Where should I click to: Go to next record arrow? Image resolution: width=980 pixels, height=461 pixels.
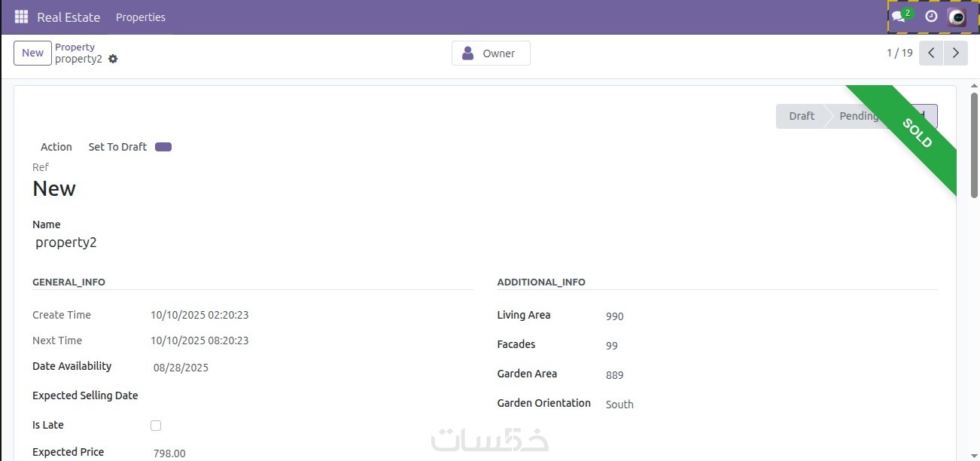[x=956, y=53]
